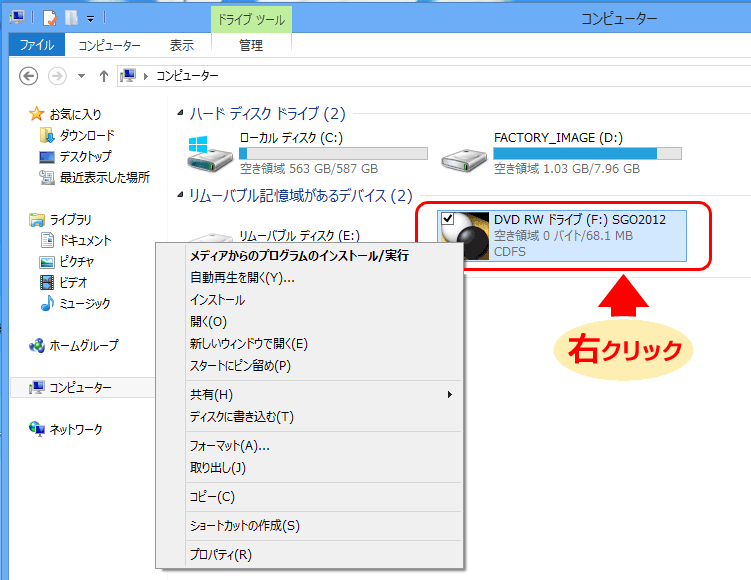Click the computer icon in address bar
The width and height of the screenshot is (751, 580).
128,76
